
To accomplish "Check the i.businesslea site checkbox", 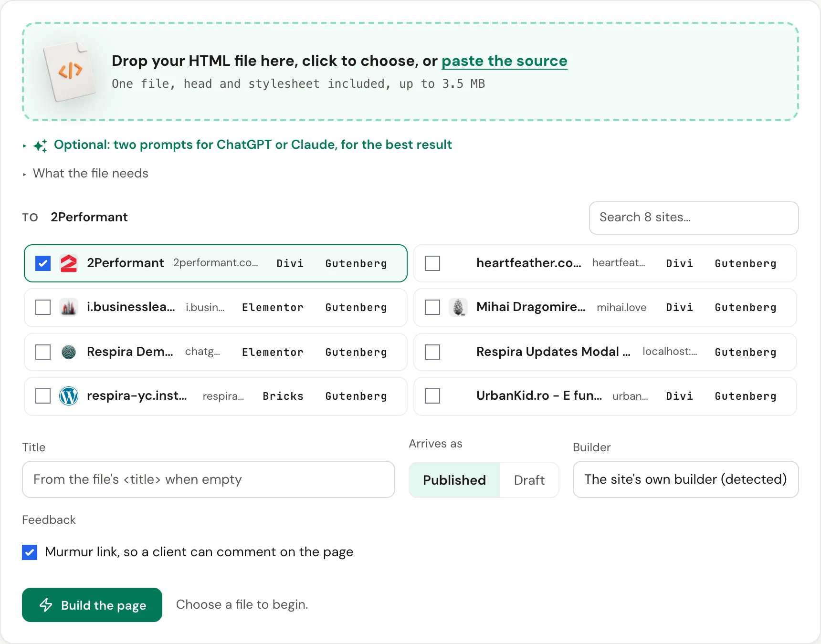I will [x=43, y=307].
